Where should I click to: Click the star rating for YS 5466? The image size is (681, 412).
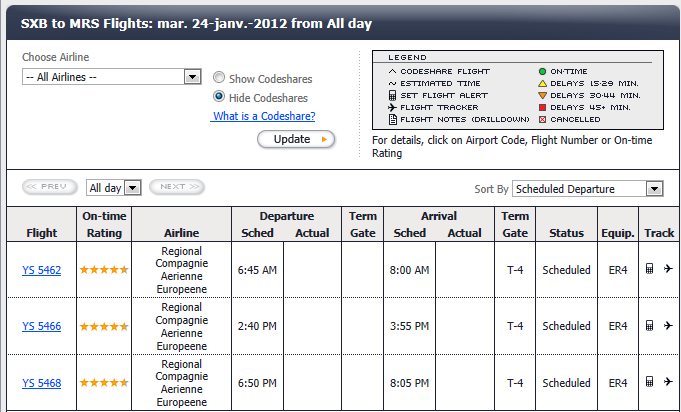[104, 326]
